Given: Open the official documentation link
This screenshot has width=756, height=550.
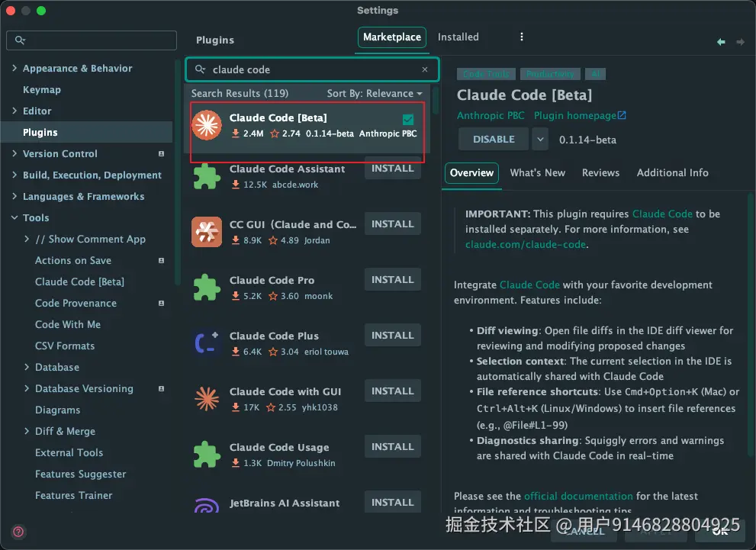Looking at the screenshot, I should pos(578,496).
